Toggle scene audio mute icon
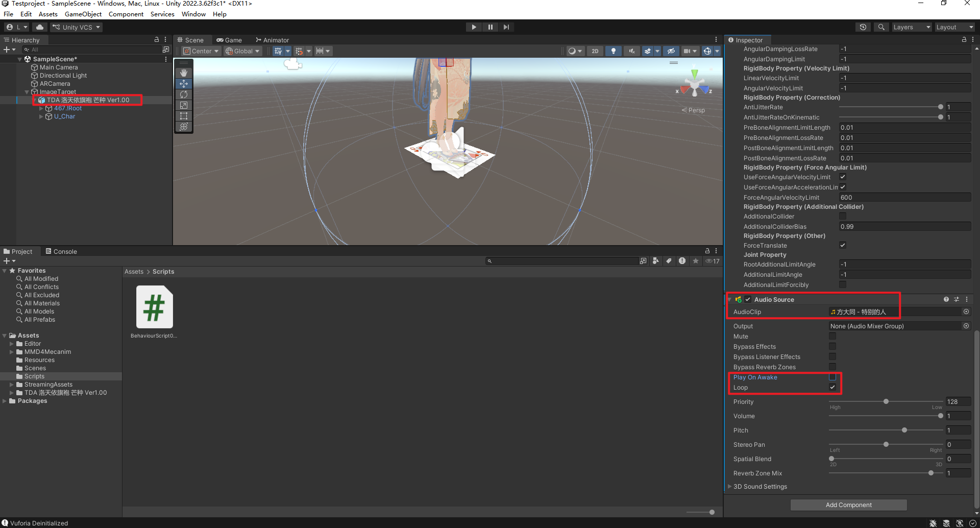 click(x=632, y=51)
